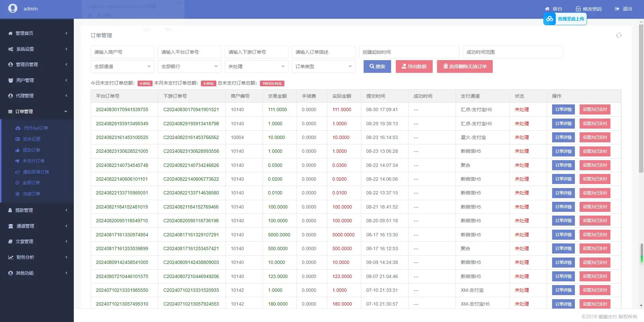Click the 导出数据 export button
This screenshot has width=644, height=322.
(x=414, y=66)
